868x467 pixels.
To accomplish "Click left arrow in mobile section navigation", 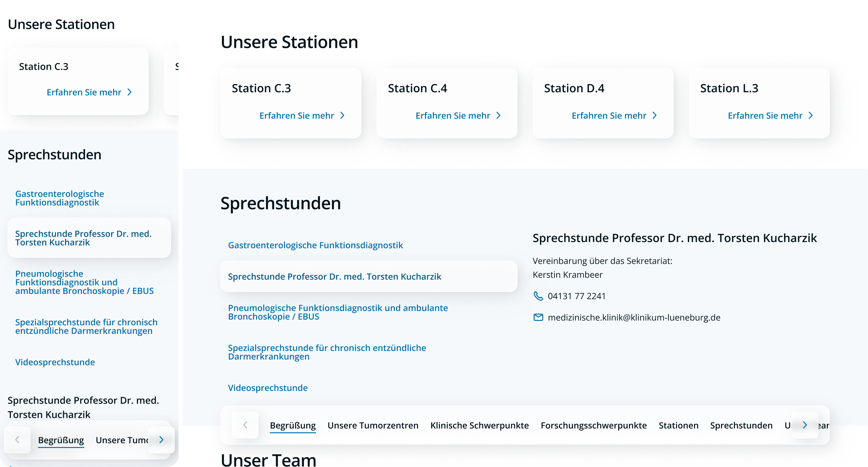I will point(17,439).
